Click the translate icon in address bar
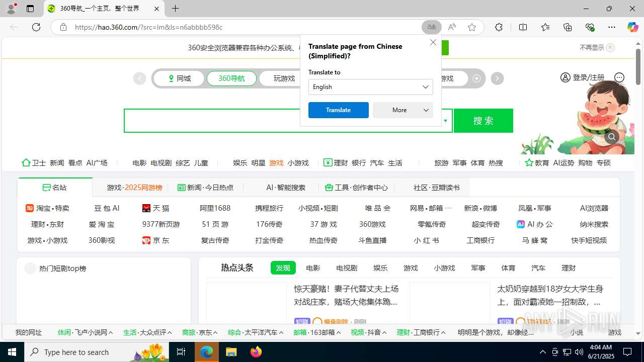Image resolution: width=644 pixels, height=362 pixels. pyautogui.click(x=431, y=27)
